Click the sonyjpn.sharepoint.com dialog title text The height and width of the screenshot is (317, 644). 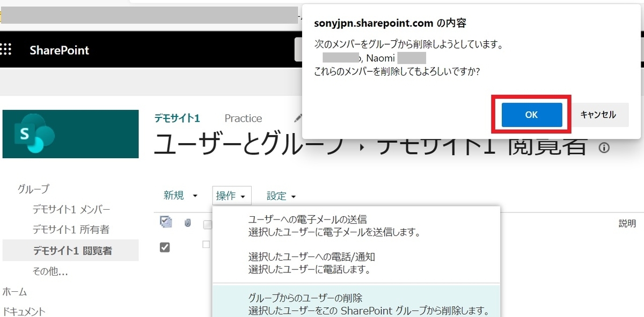point(390,23)
